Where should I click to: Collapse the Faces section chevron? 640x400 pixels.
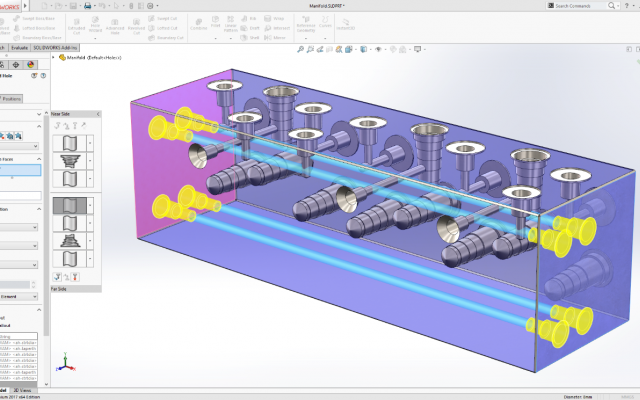39,159
